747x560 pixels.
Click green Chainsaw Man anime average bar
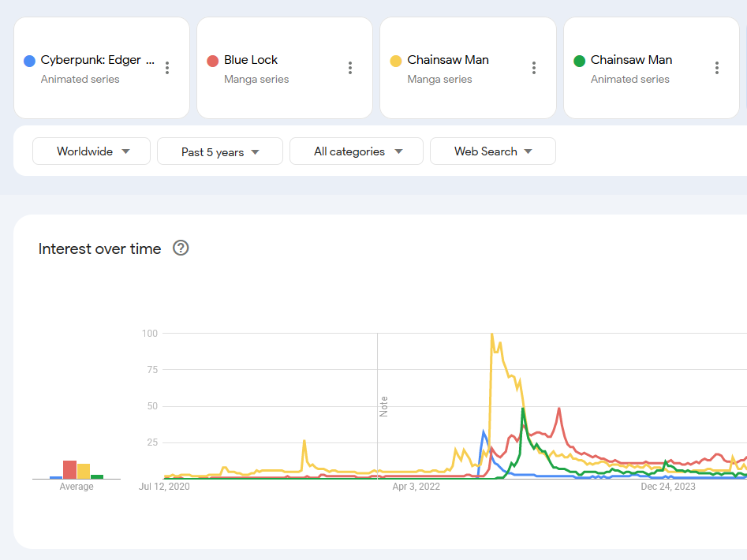pos(97,476)
